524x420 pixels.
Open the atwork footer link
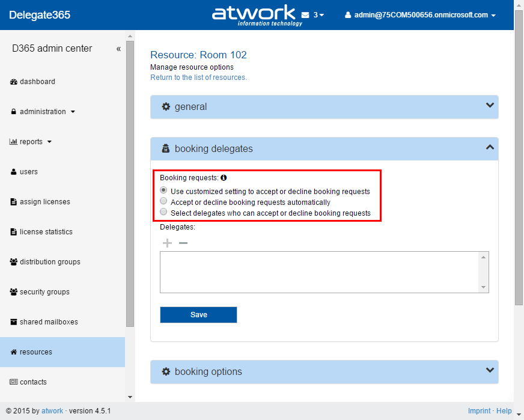[52, 411]
